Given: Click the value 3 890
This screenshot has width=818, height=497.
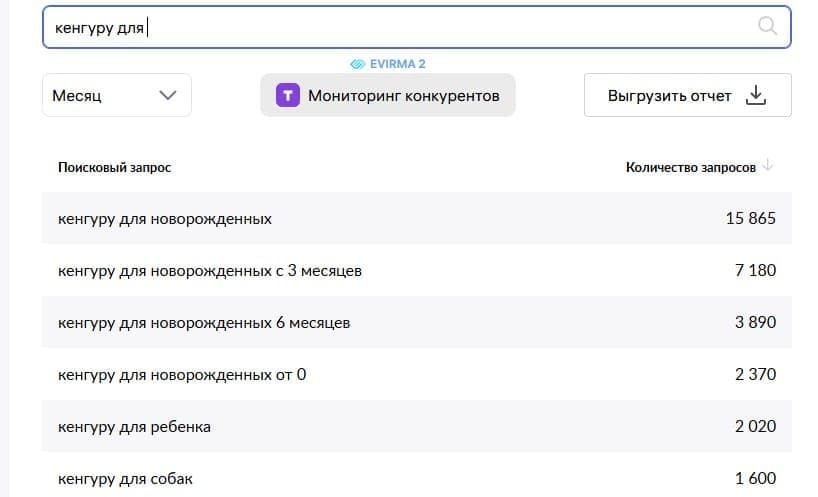Looking at the screenshot, I should 755,322.
